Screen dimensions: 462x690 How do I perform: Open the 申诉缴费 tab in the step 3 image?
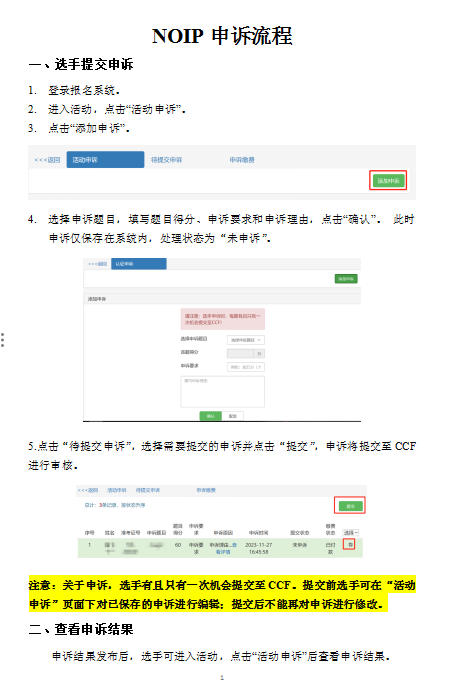tap(242, 160)
